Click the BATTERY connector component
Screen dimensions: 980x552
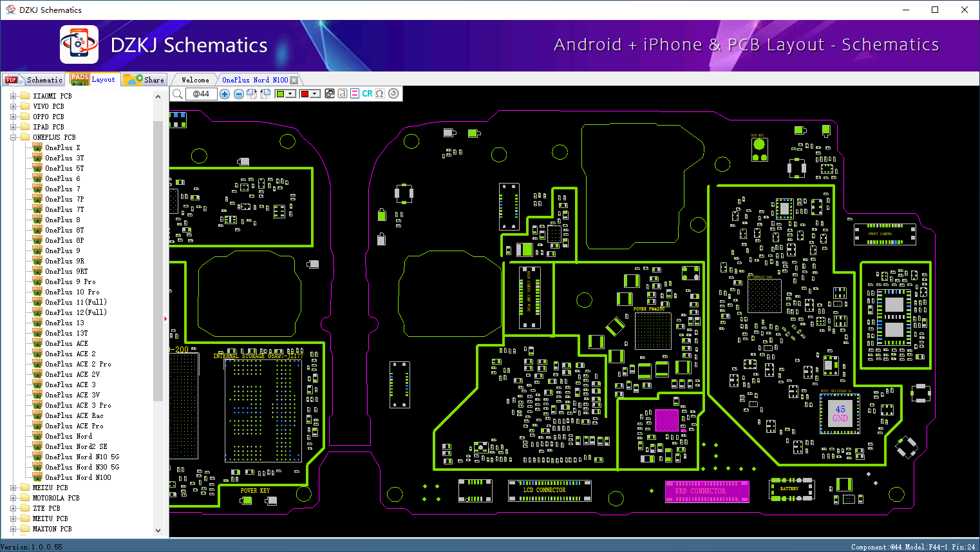pos(792,489)
